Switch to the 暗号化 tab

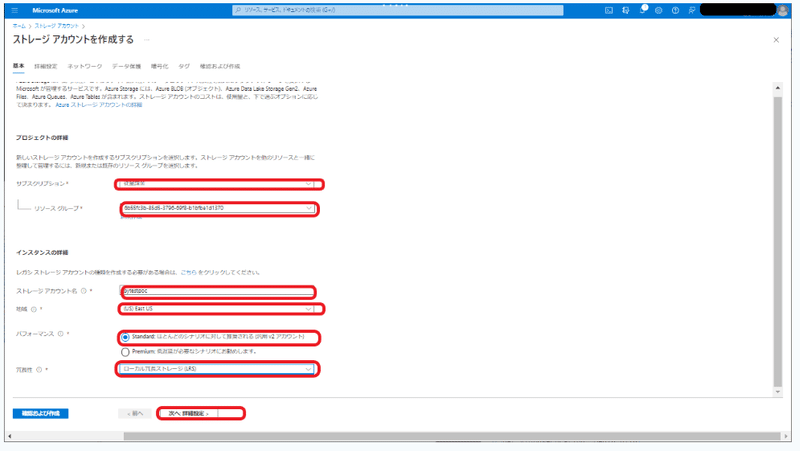point(159,66)
